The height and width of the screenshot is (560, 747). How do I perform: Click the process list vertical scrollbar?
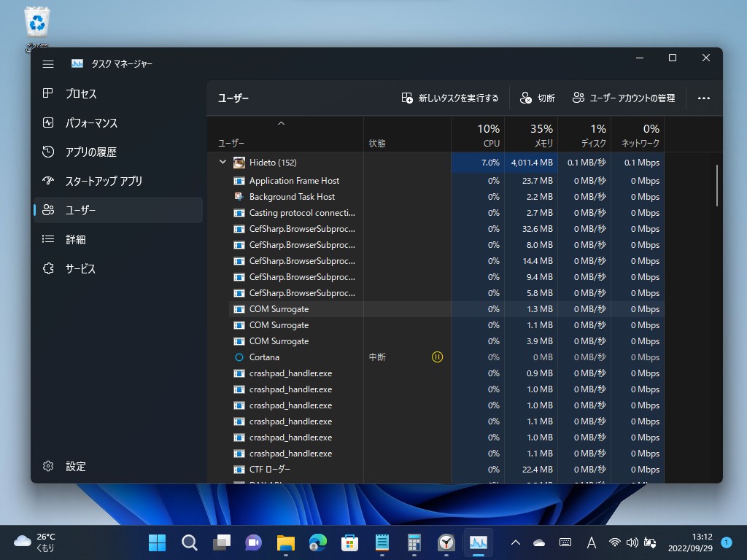point(716,186)
